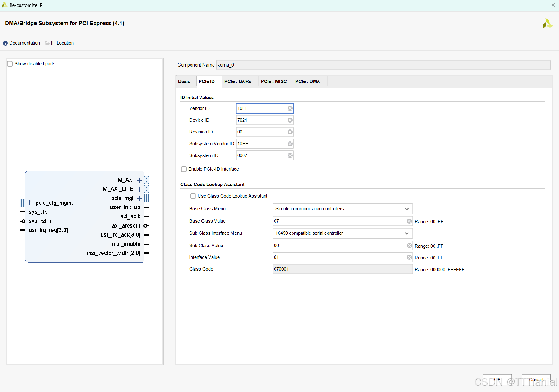Select the sys_clk port label
This screenshot has width=559, height=392.
click(38, 212)
